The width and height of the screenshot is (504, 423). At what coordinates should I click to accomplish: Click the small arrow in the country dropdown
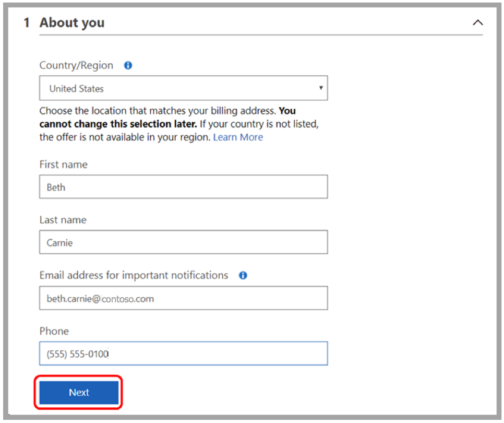pyautogui.click(x=321, y=88)
